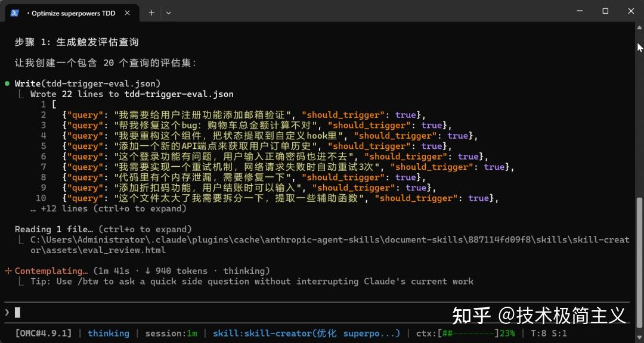Click the PowerShell icon on the tab
The width and height of the screenshot is (644, 343).
coord(14,13)
